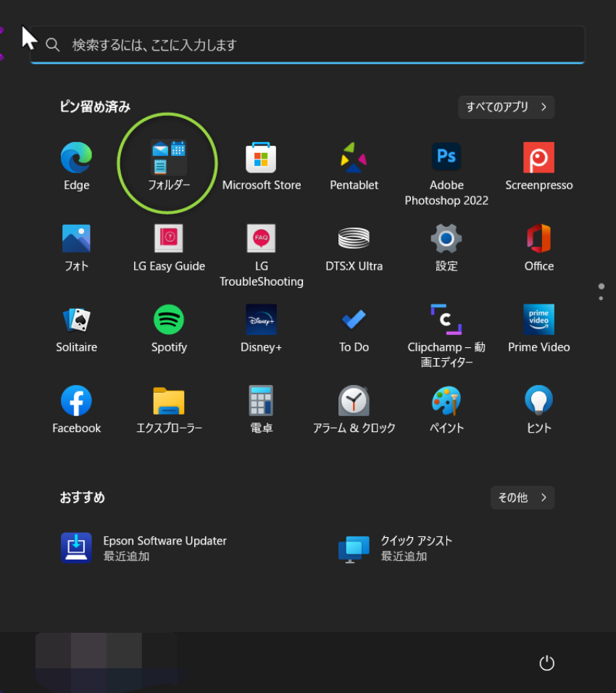616x693 pixels.
Task: Go to second pinned page dot
Action: 601,299
